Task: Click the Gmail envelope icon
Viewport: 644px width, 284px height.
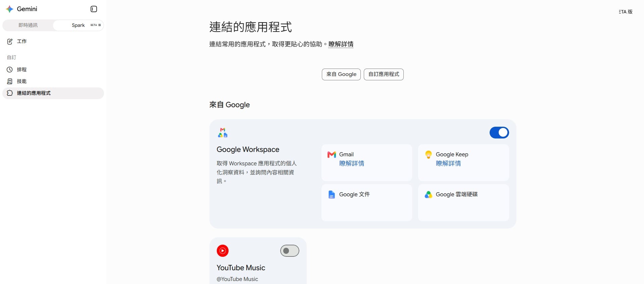Action: [x=332, y=155]
